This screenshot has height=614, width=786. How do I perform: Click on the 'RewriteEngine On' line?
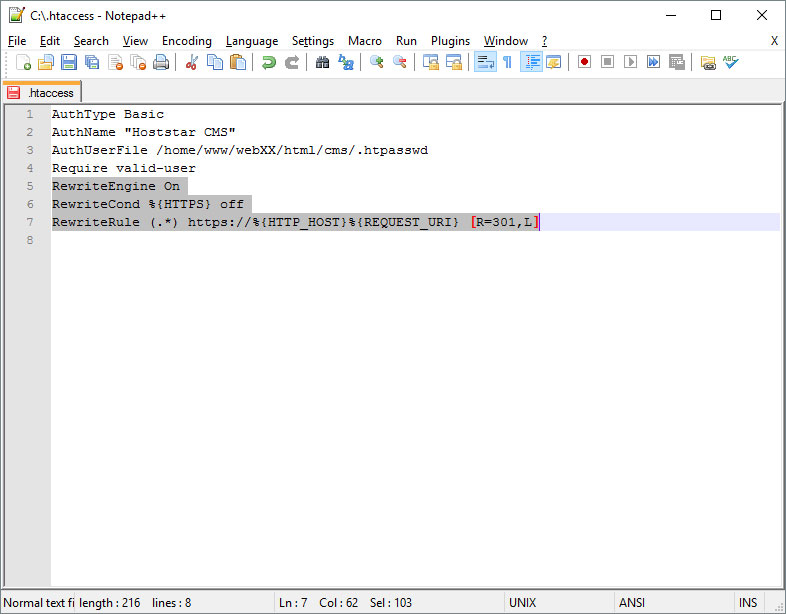click(x=116, y=186)
